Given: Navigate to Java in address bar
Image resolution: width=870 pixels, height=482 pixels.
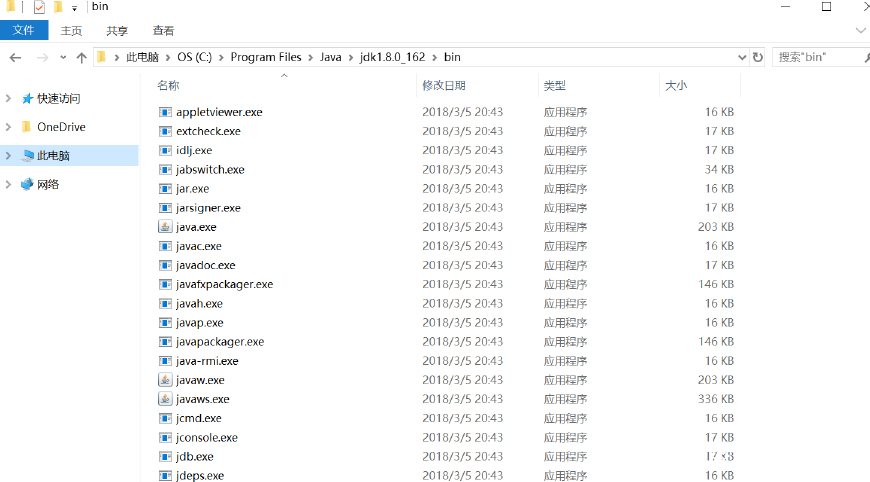Looking at the screenshot, I should coord(331,57).
